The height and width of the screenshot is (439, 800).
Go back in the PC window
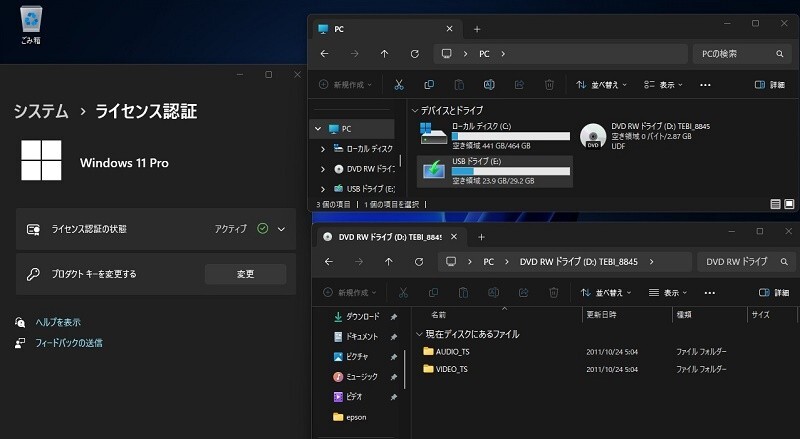pos(324,54)
